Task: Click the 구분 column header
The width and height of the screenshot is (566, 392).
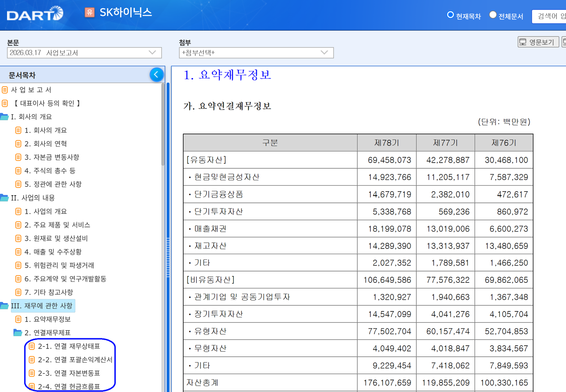Action: coord(270,143)
